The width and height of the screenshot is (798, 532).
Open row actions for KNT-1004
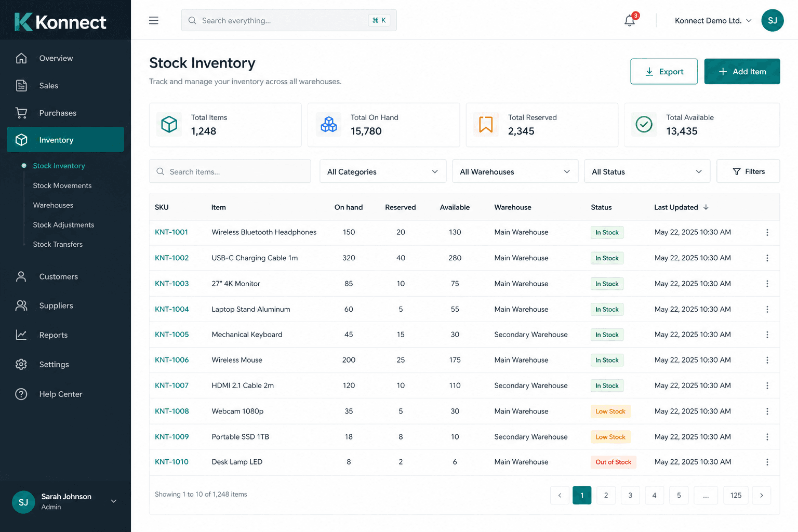pos(767,309)
